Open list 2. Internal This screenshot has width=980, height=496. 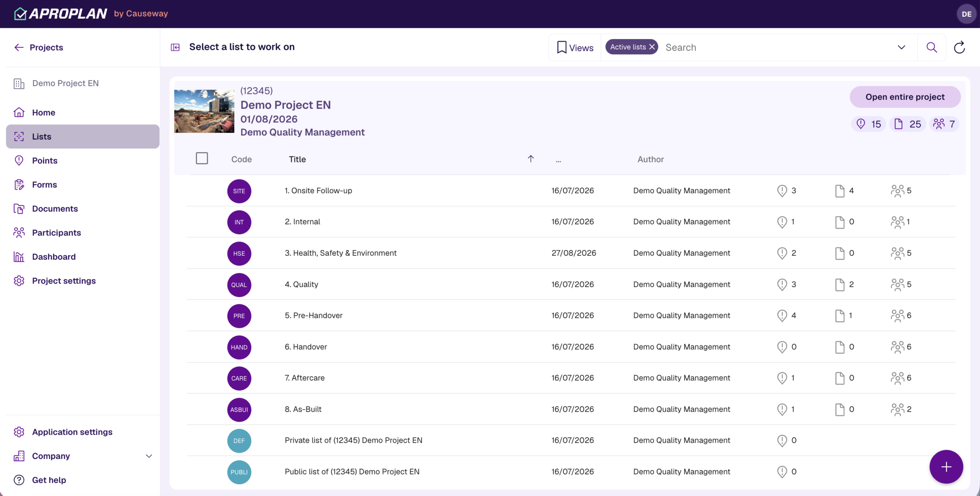tap(302, 222)
